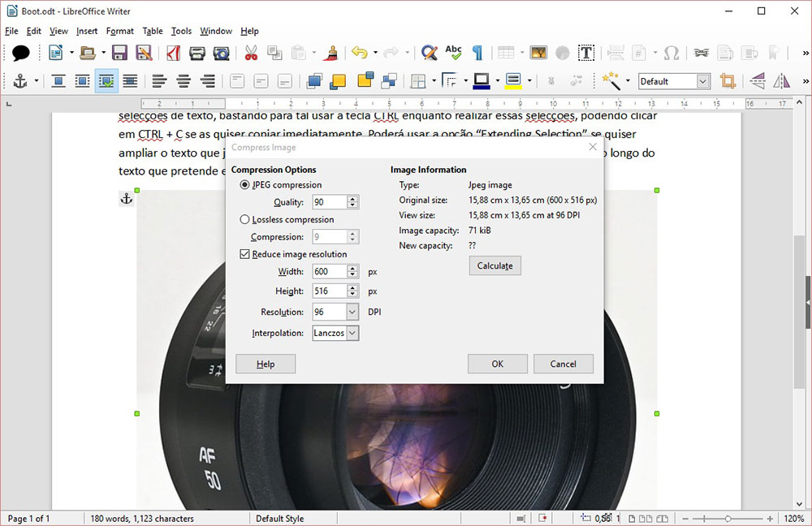Click the 120% zoom level in status bar
Viewport: 812px width, 526px height.
[794, 518]
